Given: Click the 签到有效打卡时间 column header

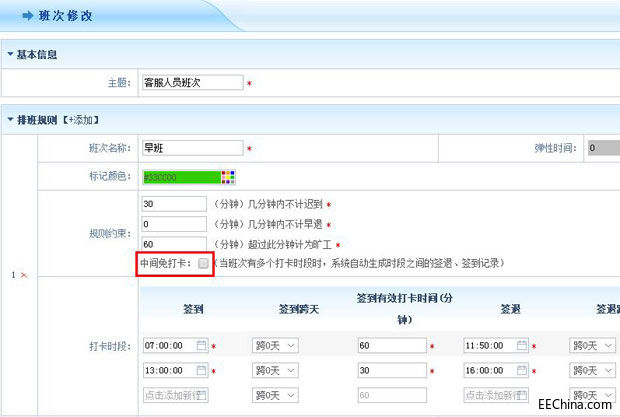Looking at the screenshot, I should [x=405, y=309].
